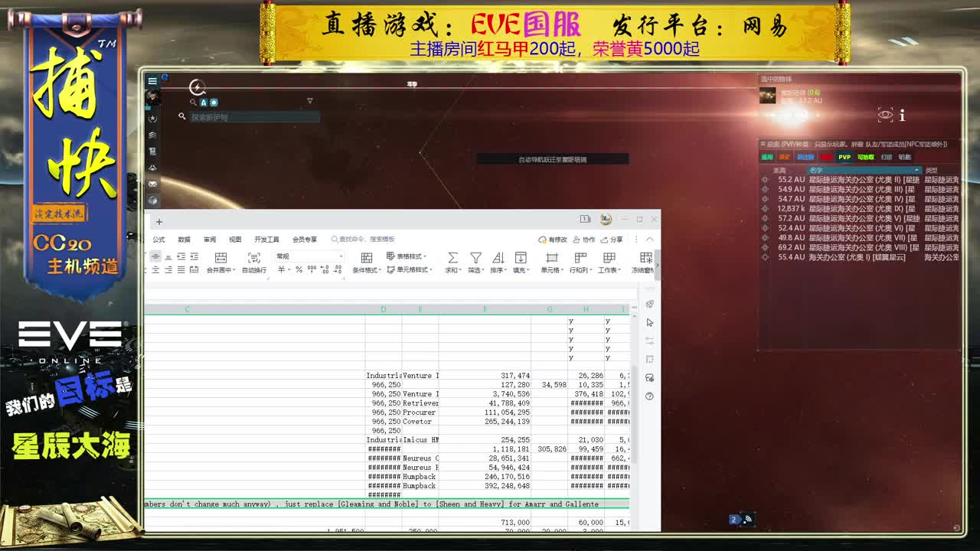This screenshot has height=551, width=980.
Task: Toggle the blue sun icon next to 'A'
Action: (214, 103)
